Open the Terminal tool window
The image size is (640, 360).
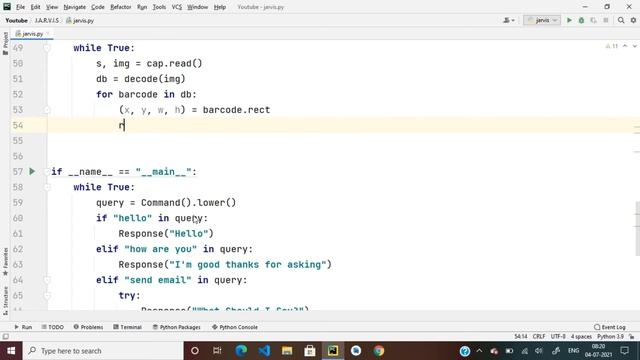coord(127,327)
